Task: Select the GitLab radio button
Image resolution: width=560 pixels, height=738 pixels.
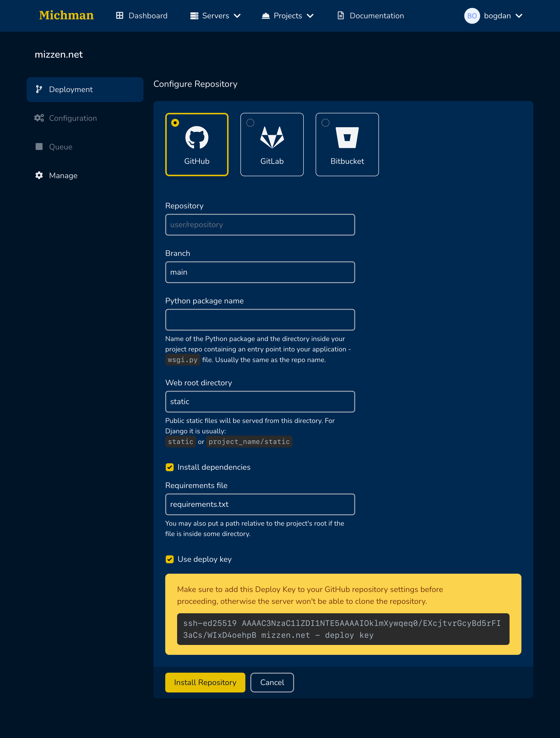Action: (250, 123)
